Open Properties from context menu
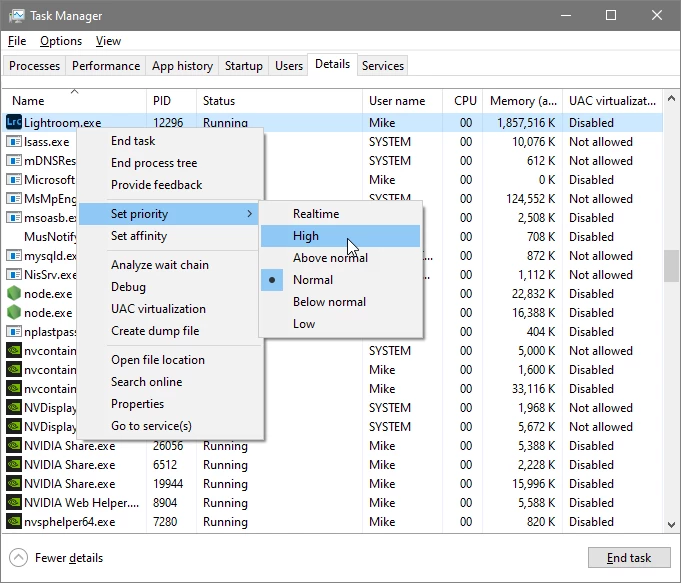The width and height of the screenshot is (681, 583). 171,404
